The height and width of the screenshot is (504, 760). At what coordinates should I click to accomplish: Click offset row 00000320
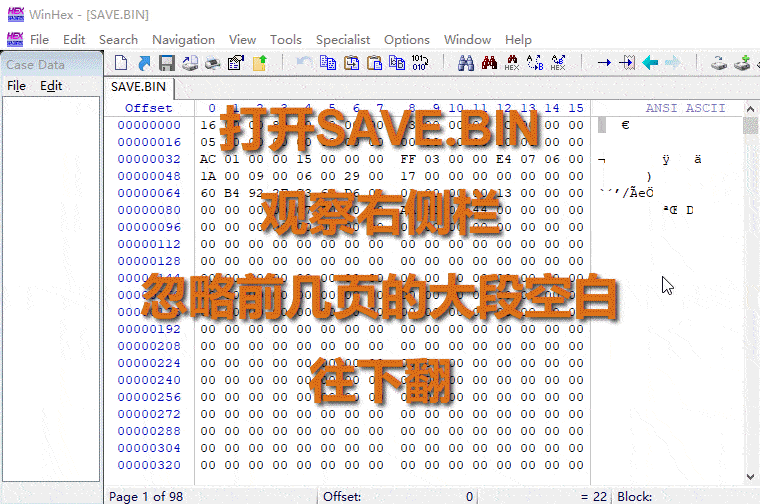coord(149,465)
